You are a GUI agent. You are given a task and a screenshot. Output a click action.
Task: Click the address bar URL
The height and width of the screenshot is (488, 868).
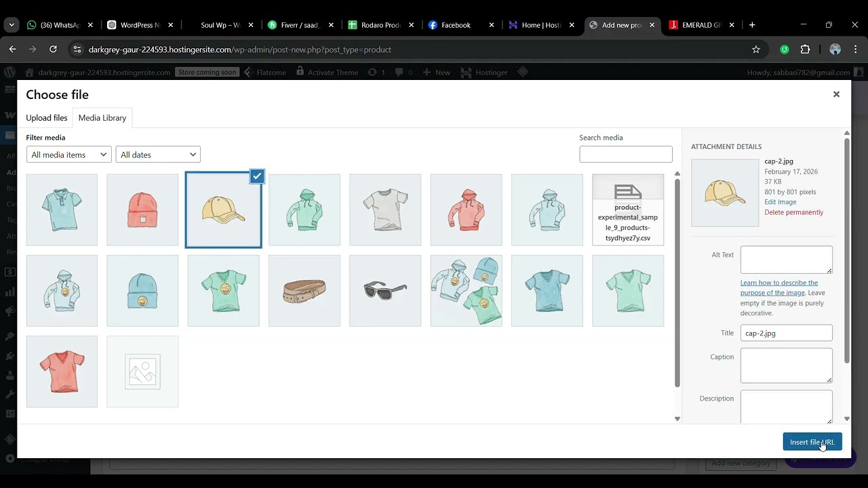coord(239,49)
